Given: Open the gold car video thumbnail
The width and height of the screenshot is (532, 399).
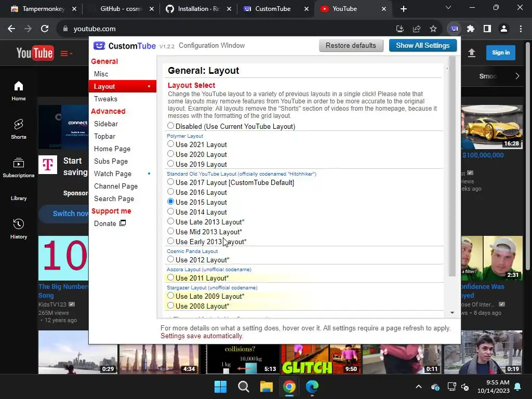Looking at the screenshot, I should pyautogui.click(x=492, y=127).
